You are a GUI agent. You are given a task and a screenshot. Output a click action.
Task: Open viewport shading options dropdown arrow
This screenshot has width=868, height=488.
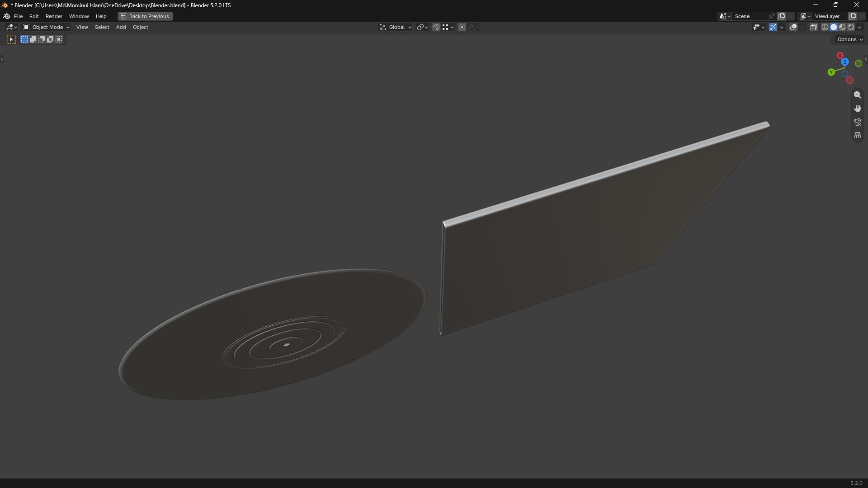[x=860, y=27]
